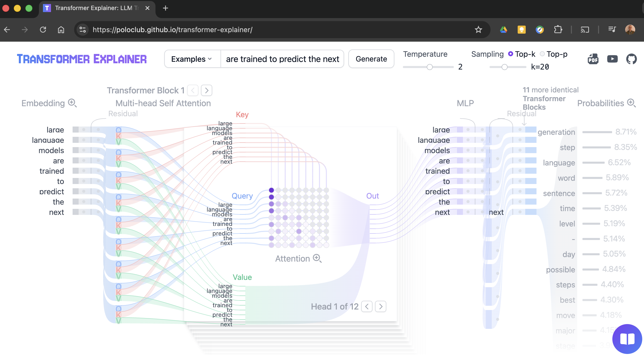644x364 pixels.
Task: Click the Temperature slider handle
Action: pyautogui.click(x=430, y=67)
